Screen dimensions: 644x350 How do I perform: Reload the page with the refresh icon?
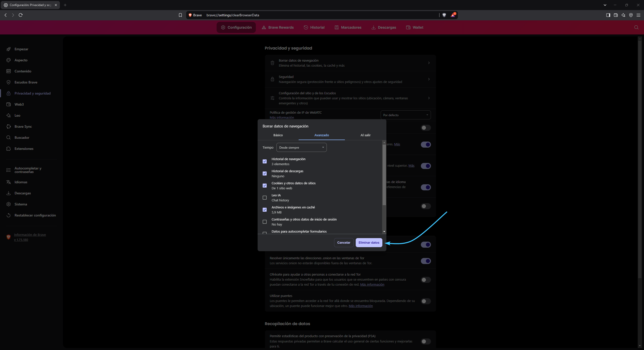coord(21,15)
